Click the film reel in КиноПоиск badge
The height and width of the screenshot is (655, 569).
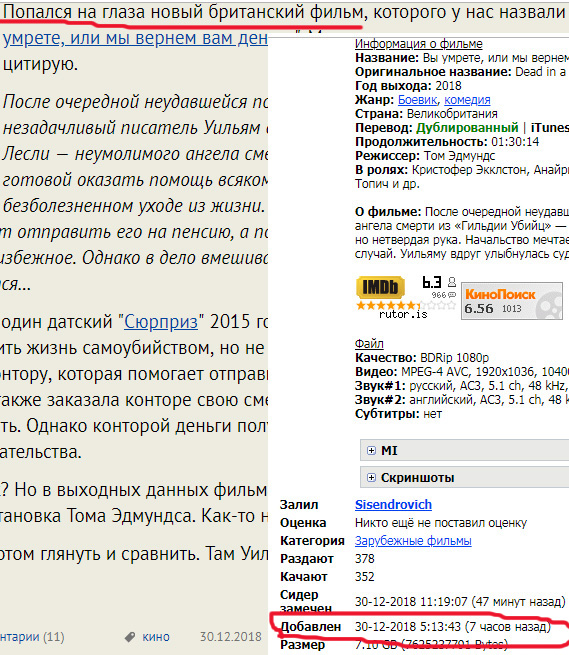click(549, 306)
